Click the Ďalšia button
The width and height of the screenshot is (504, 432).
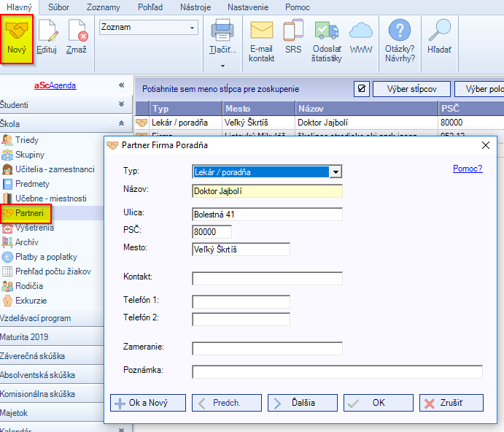[303, 403]
